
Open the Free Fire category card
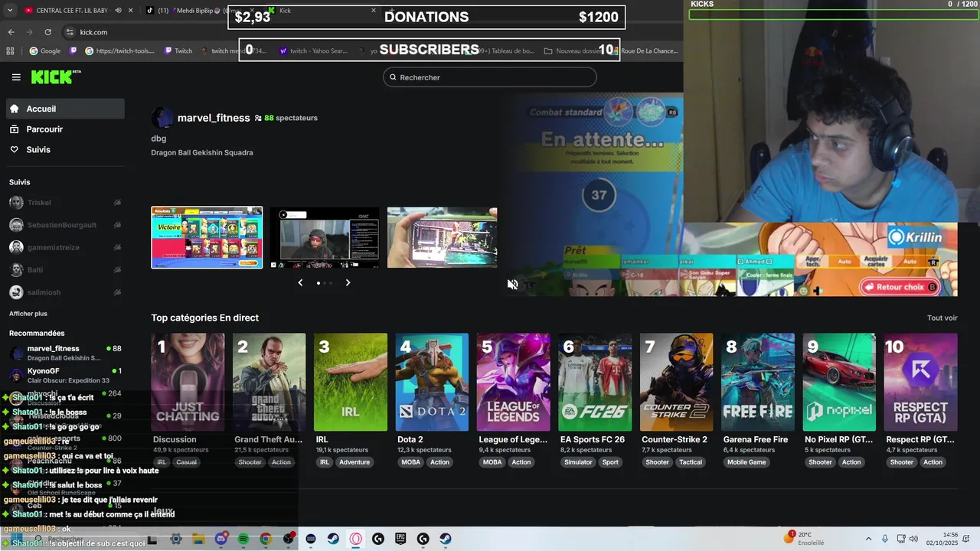(x=758, y=382)
